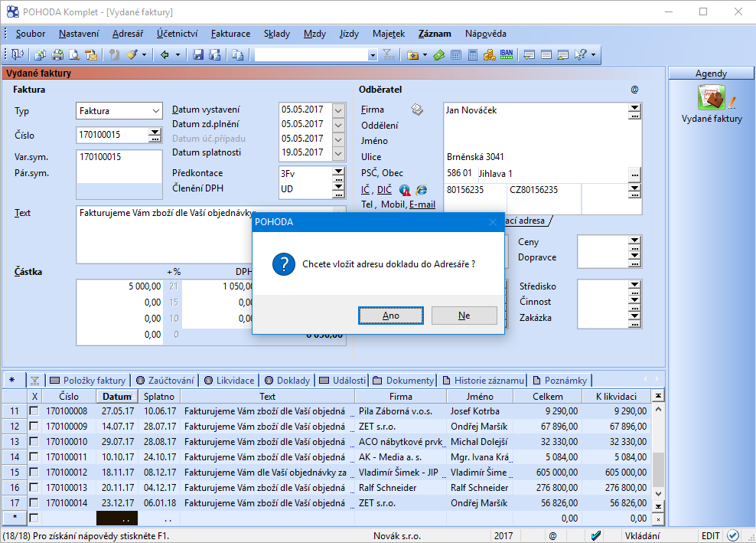
Task: Click the brush cleanup icon in toolbar
Action: click(132, 55)
